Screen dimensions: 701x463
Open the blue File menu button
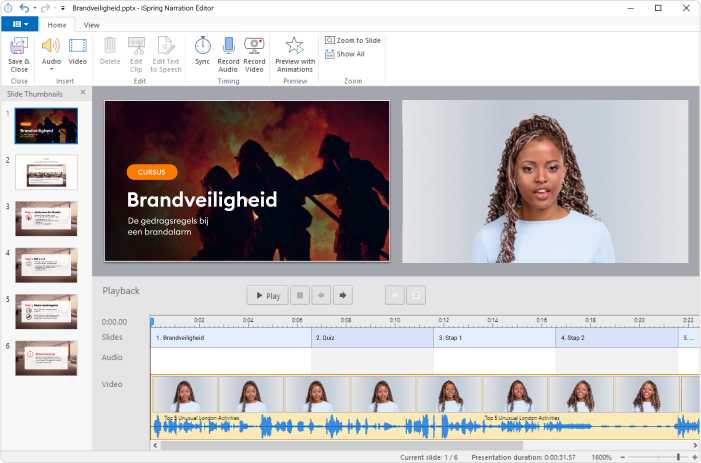coord(20,24)
